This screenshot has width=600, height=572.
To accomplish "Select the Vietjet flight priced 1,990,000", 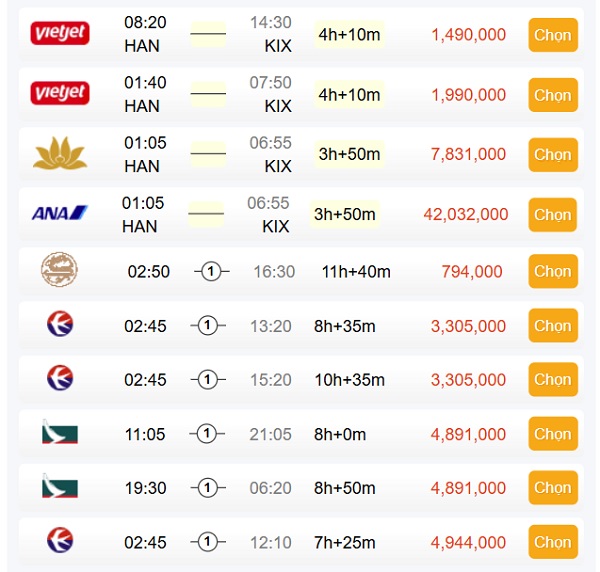I will click(x=552, y=95).
